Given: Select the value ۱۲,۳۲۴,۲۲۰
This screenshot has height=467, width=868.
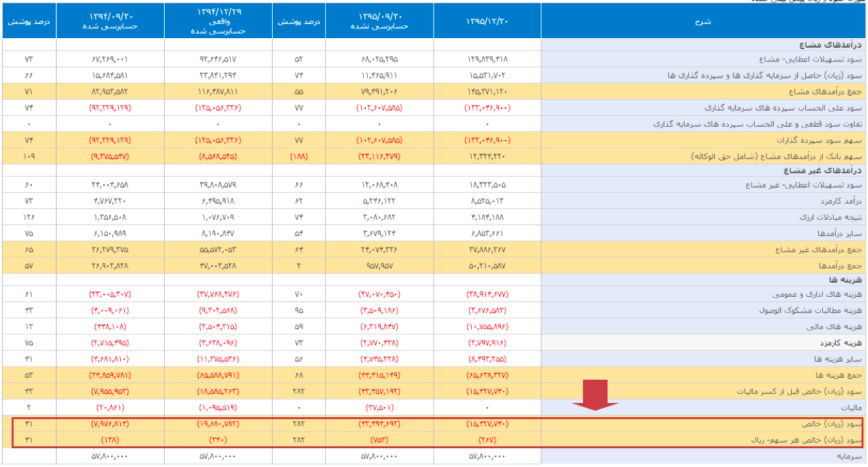Looking at the screenshot, I should coord(487,156).
